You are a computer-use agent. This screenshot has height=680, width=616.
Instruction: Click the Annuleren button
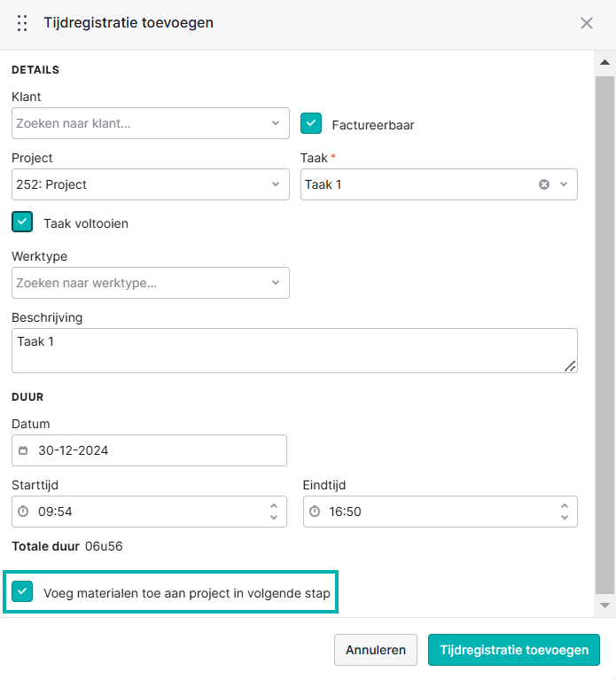[376, 650]
